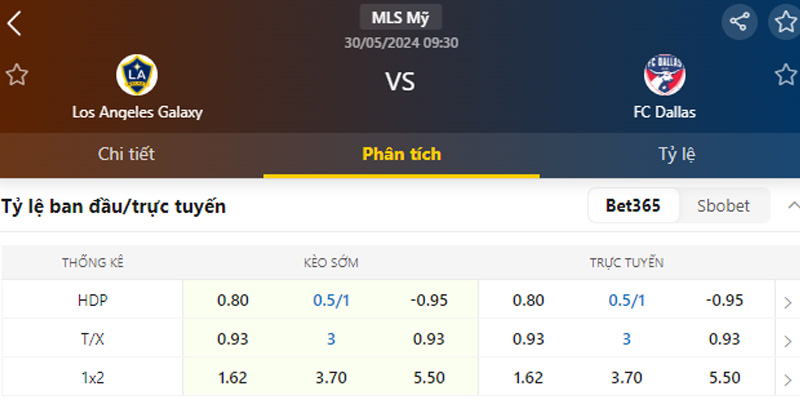
Task: Click the live T/X line value 3
Action: [x=627, y=339]
